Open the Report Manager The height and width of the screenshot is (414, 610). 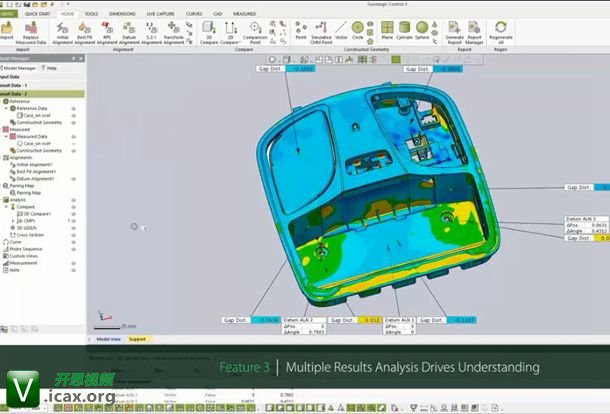point(474,33)
